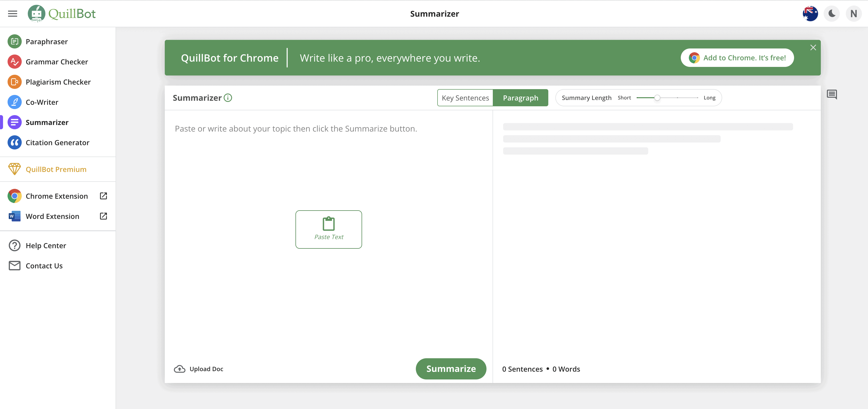Open Word Extension external link
868x409 pixels.
(x=103, y=216)
